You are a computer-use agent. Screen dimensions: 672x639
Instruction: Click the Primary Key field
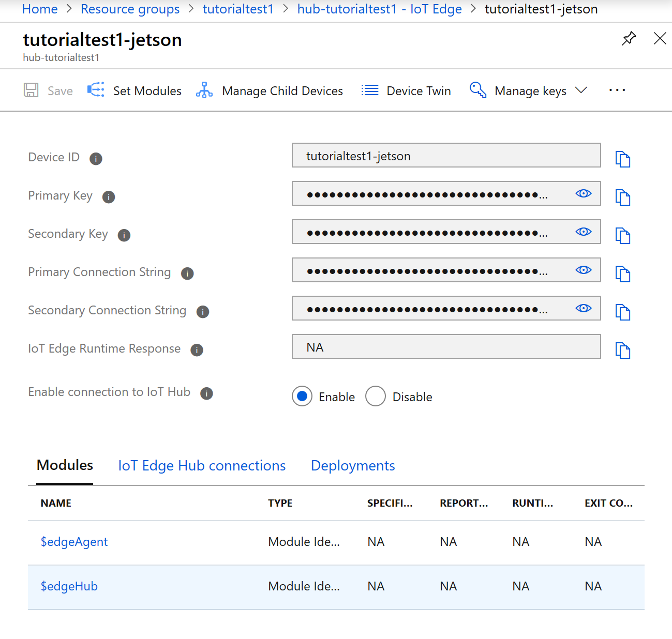pyautogui.click(x=446, y=193)
